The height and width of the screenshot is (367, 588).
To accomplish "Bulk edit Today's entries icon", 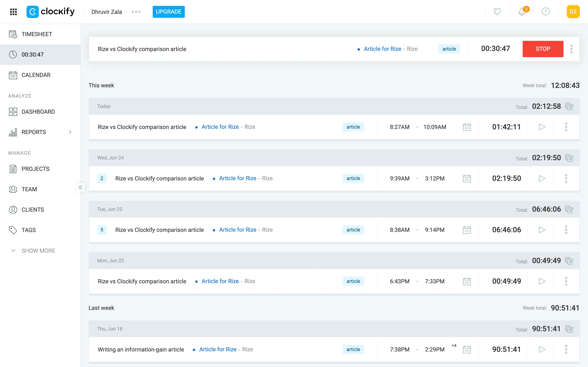I will coord(569,106).
